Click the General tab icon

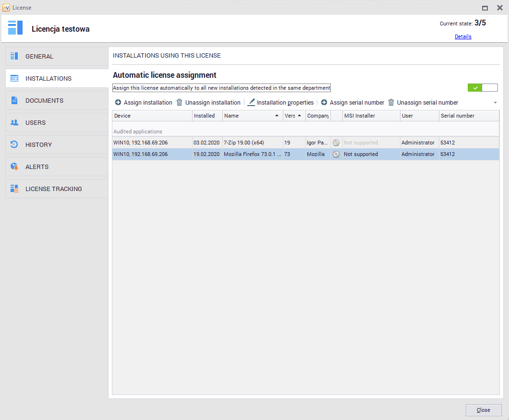click(x=14, y=56)
